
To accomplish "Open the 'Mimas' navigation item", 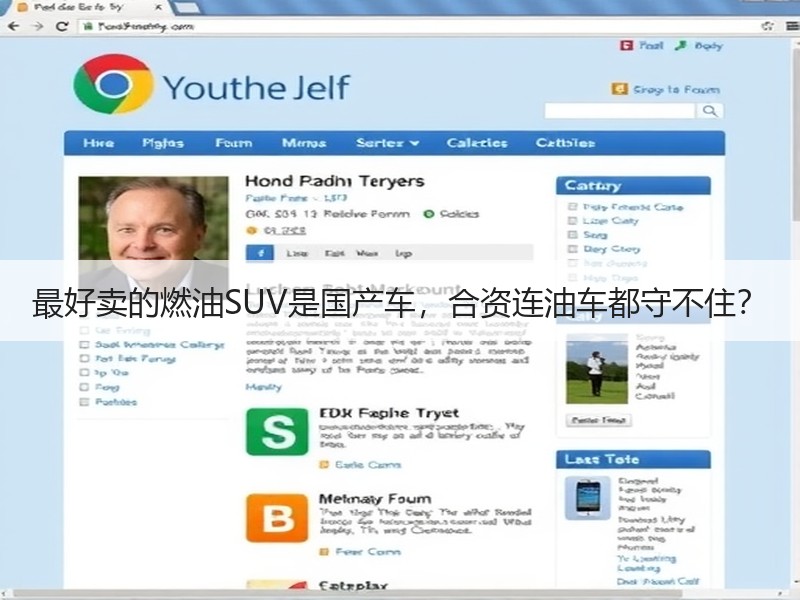I will [304, 143].
